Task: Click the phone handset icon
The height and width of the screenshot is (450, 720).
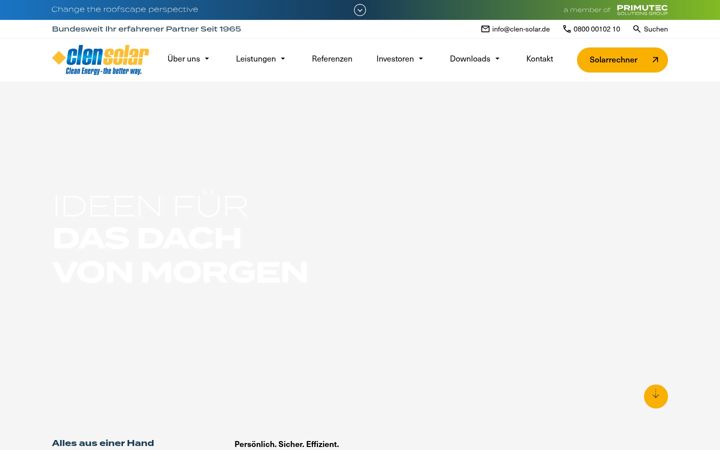Action: point(567,29)
